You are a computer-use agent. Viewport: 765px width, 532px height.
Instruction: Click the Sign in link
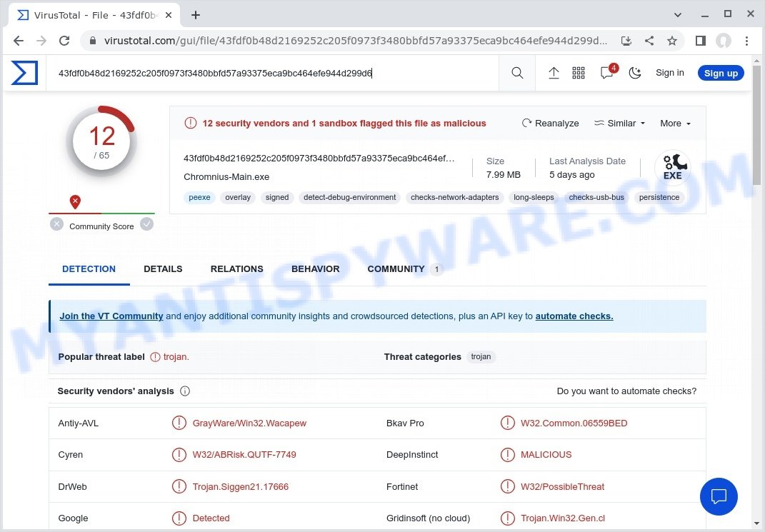coord(669,73)
